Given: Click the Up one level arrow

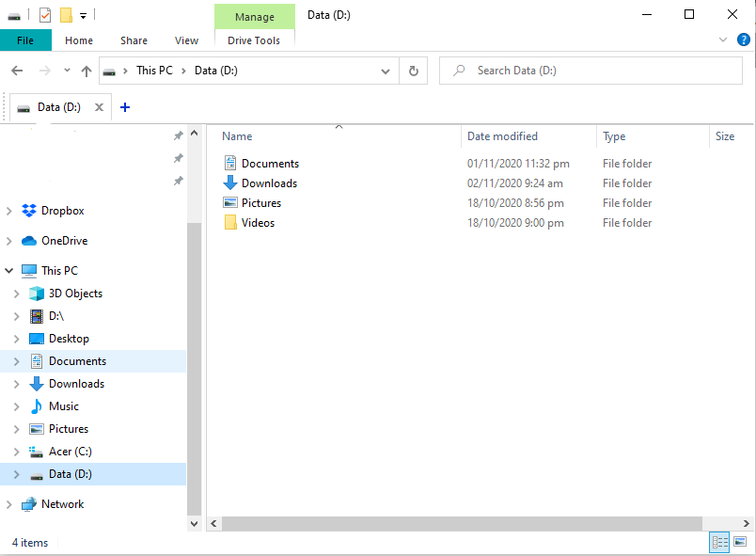Looking at the screenshot, I should tap(87, 71).
